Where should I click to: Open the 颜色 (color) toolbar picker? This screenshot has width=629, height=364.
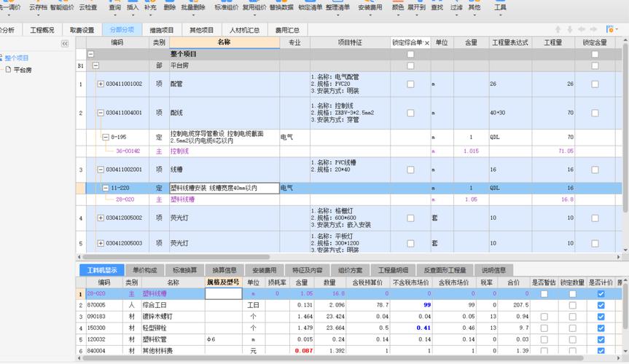(398, 7)
